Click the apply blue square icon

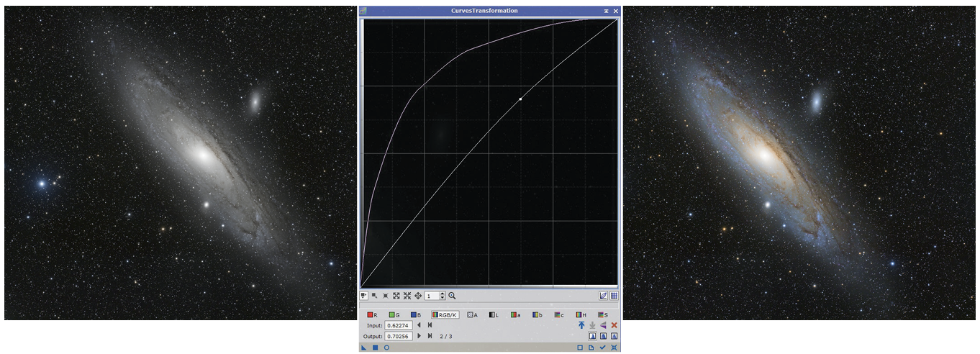tap(375, 348)
